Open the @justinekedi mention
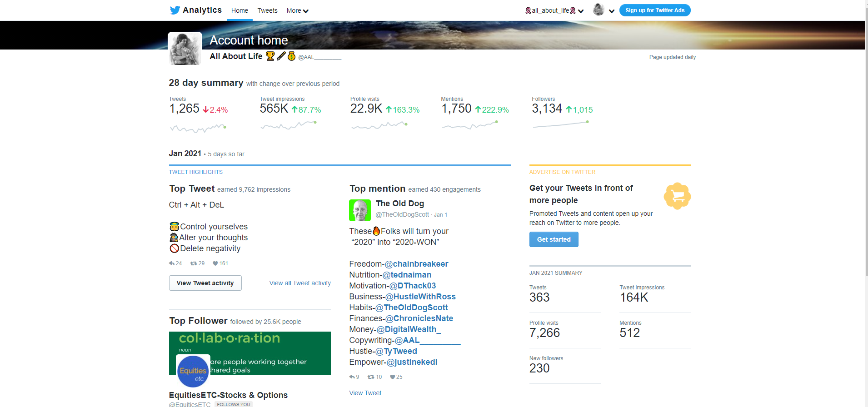868x407 pixels. [x=412, y=362]
